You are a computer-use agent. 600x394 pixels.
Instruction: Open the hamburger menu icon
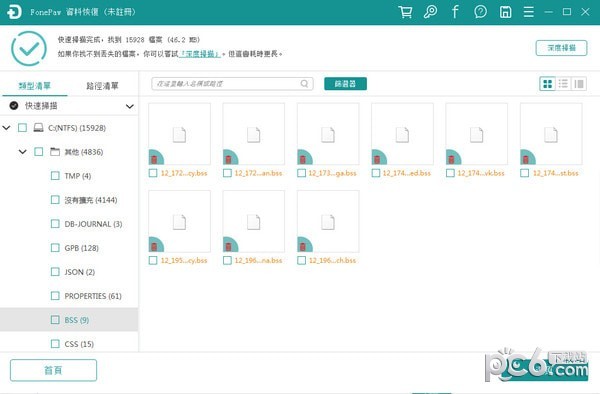click(528, 12)
